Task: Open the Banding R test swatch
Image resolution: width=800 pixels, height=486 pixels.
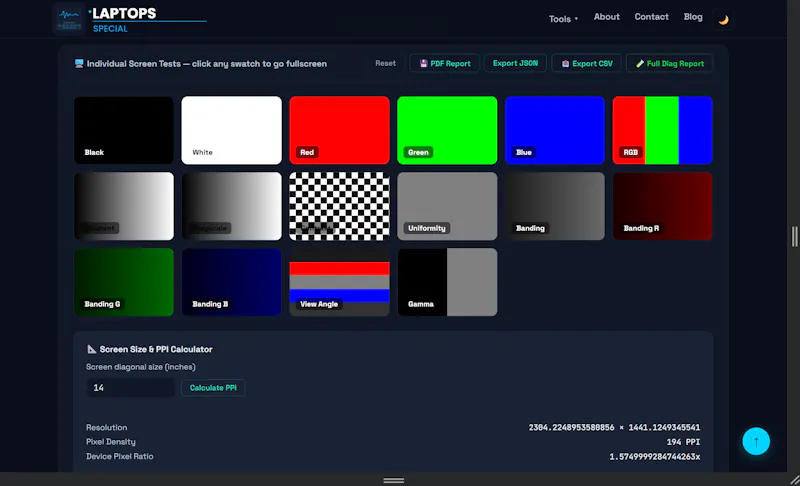Action: click(662, 206)
